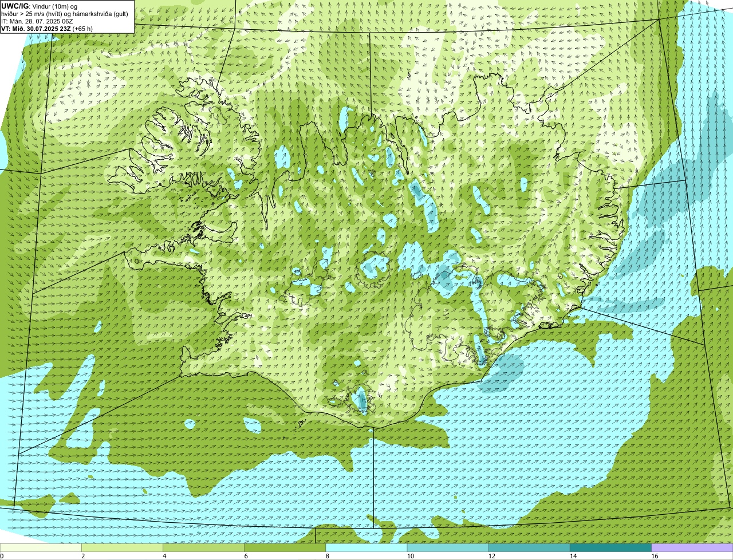The width and height of the screenshot is (733, 560).
Task: Click the '14' tick label on the color scale
Action: pos(573,556)
